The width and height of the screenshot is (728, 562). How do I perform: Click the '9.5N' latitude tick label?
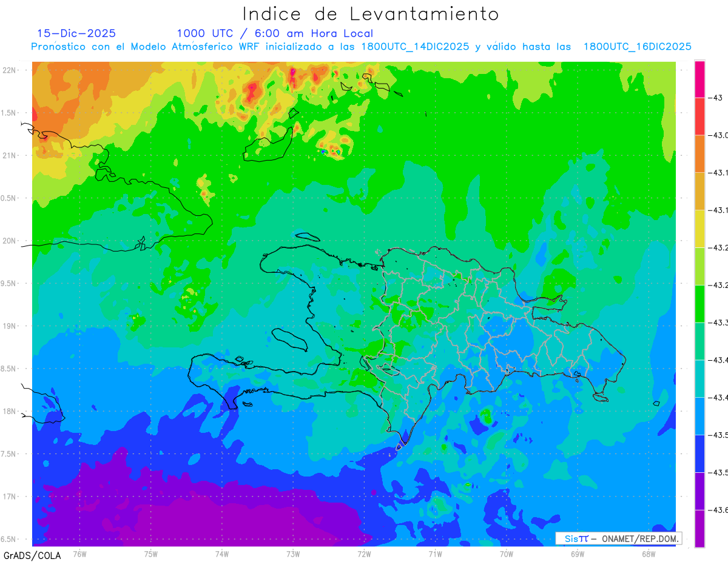click(9, 283)
